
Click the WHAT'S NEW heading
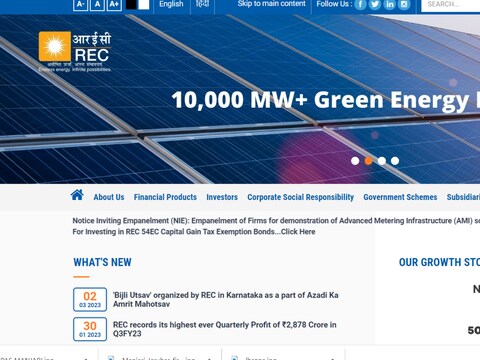coord(102,262)
